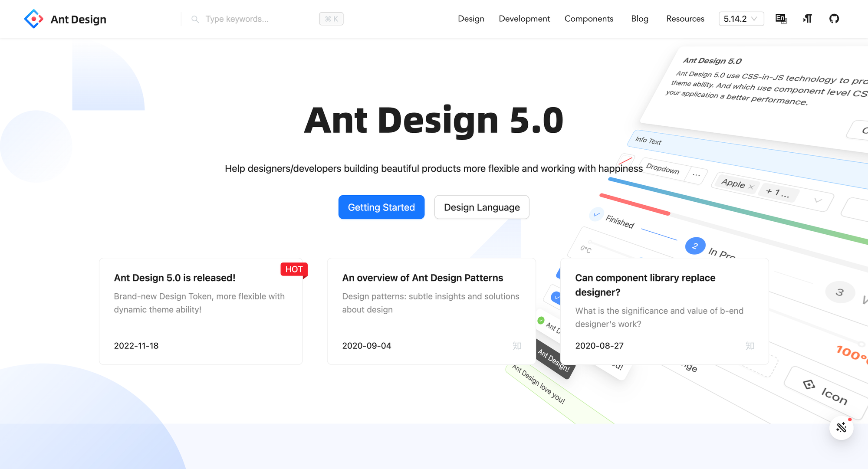Image resolution: width=868 pixels, height=469 pixels.
Task: Switch language with the translate icon
Action: pyautogui.click(x=781, y=19)
